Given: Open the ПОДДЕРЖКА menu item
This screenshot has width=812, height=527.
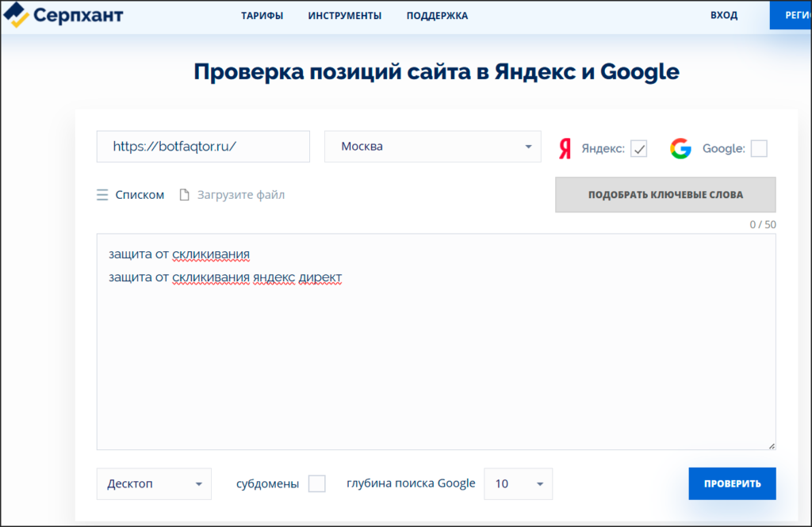Looking at the screenshot, I should pyautogui.click(x=437, y=16).
